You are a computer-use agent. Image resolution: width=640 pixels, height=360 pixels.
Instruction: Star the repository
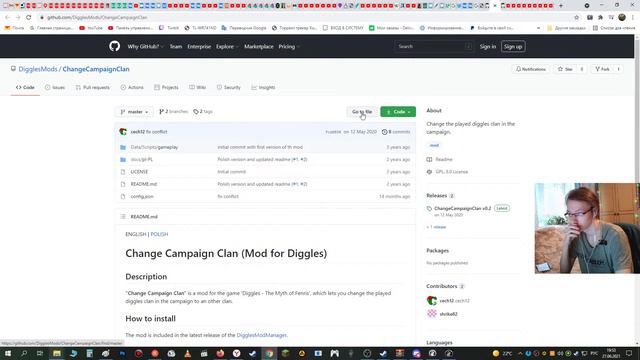point(565,69)
